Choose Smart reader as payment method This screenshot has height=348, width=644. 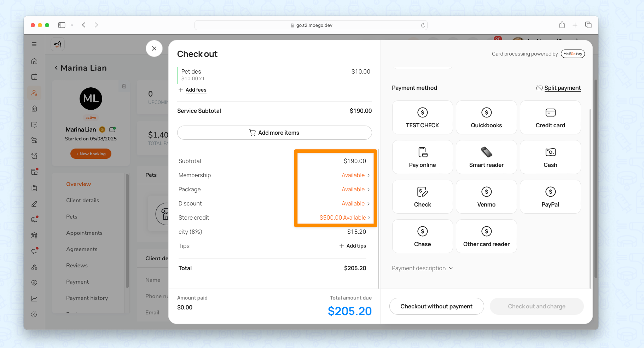pyautogui.click(x=486, y=157)
